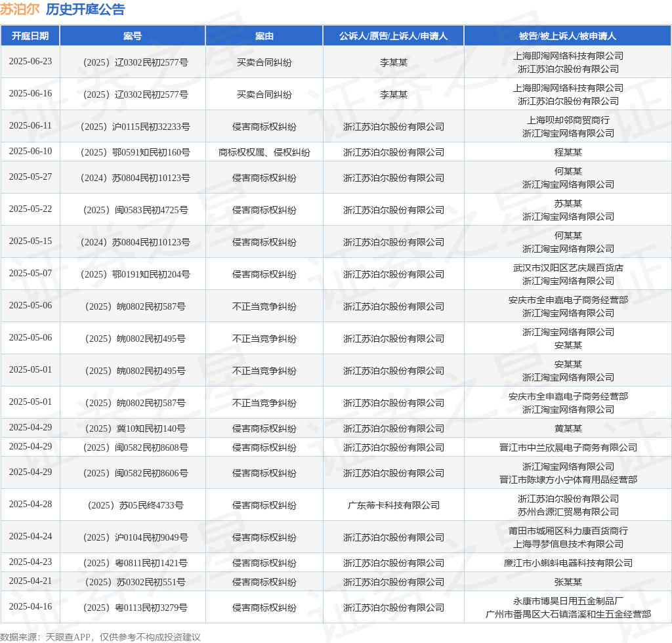Click the date 2025-04-28
This screenshot has height=643, width=672.
point(30,504)
